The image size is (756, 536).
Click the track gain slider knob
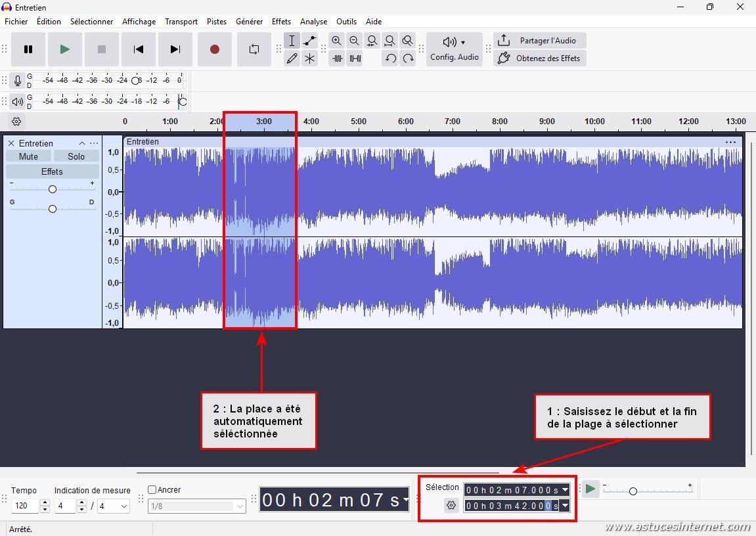point(53,189)
